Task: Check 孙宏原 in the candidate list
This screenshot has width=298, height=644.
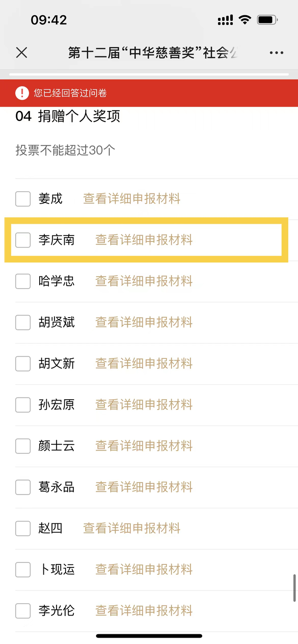Action: (23, 405)
